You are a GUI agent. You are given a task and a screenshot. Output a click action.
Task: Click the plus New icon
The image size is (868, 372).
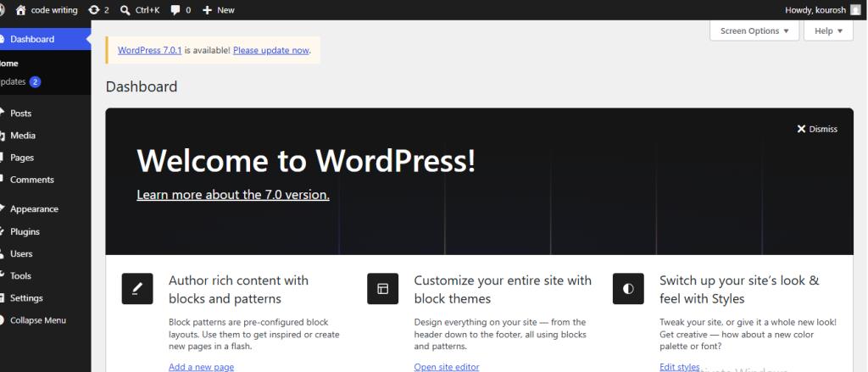point(207,10)
